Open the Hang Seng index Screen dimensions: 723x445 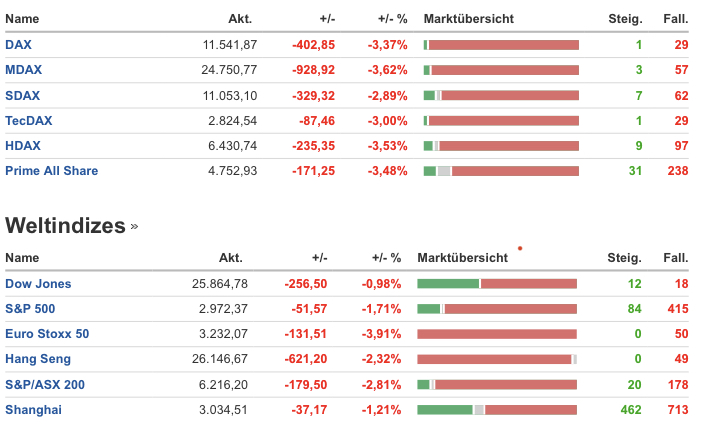coord(38,359)
